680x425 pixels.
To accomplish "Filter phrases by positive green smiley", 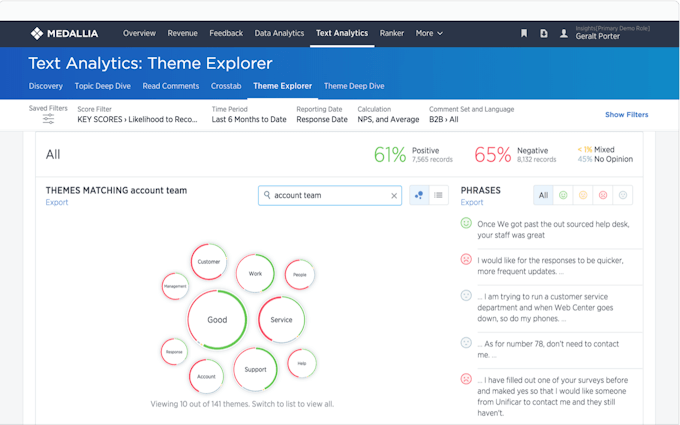I will (x=563, y=195).
